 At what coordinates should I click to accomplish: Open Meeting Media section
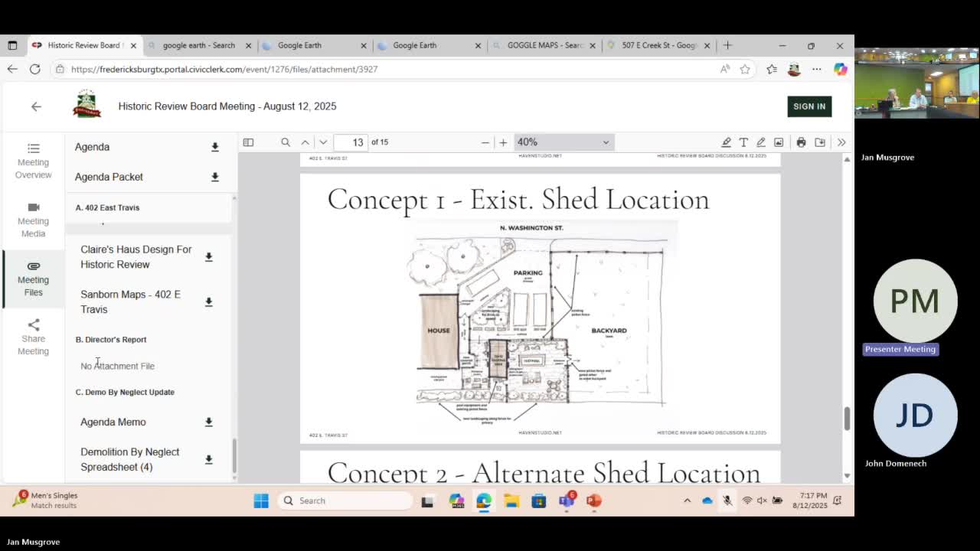pos(33,220)
